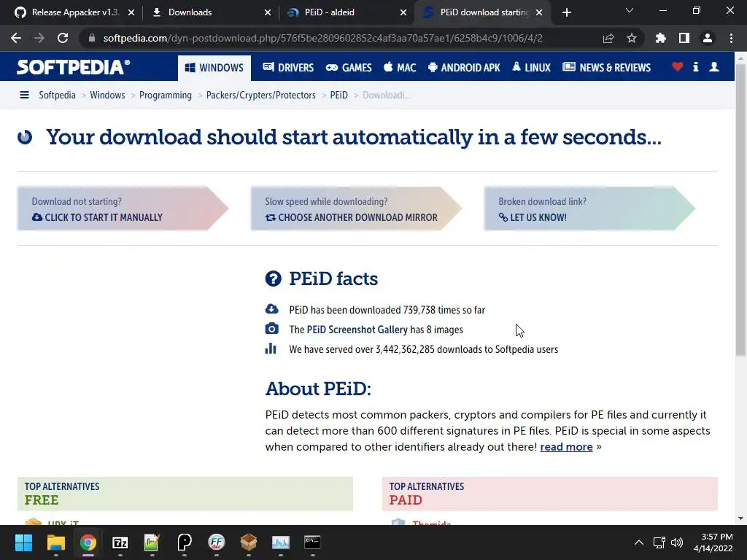
Task: Go to the Programming breadcrumb
Action: 166,95
